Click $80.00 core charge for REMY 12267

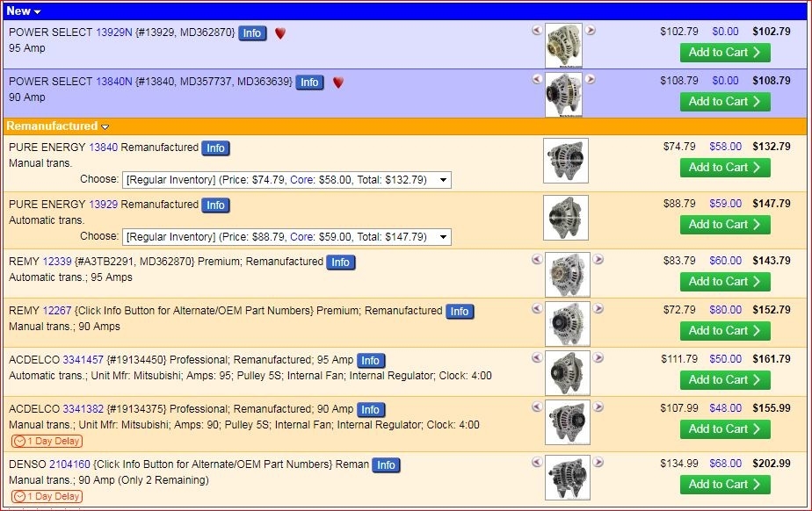(726, 310)
